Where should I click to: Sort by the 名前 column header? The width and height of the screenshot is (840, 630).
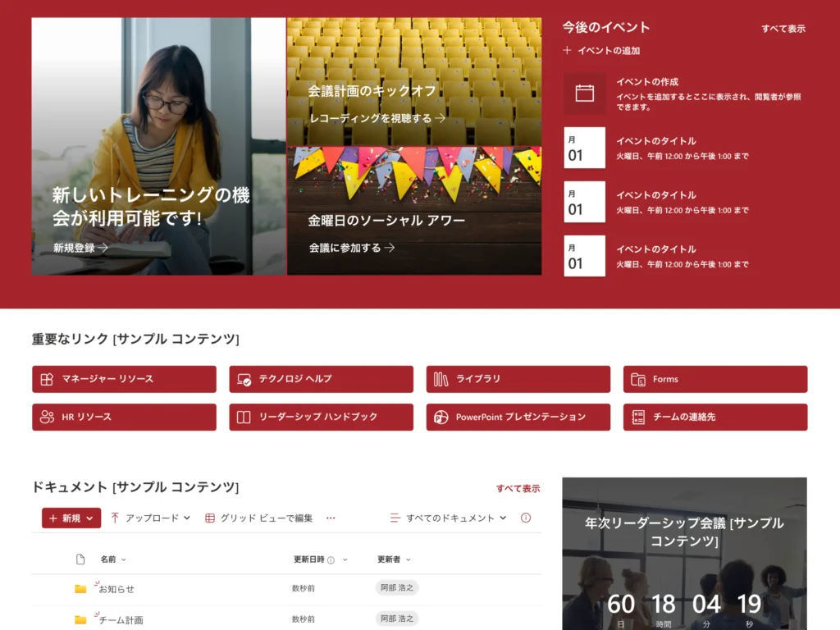click(108, 559)
